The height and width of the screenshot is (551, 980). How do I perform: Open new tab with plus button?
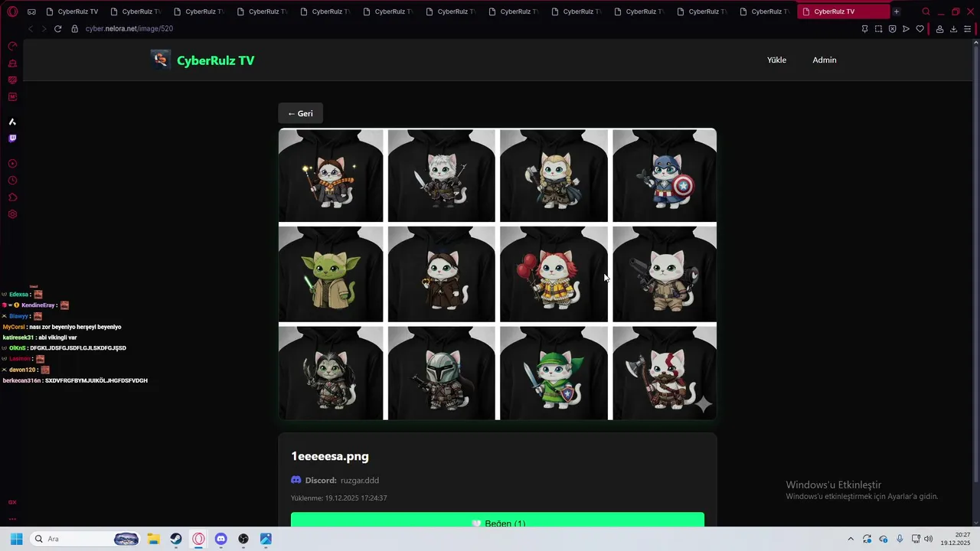tap(897, 11)
